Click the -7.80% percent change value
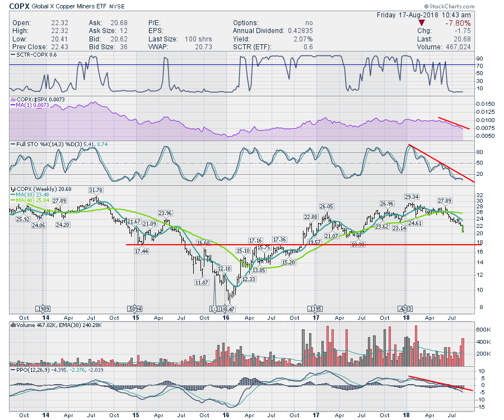The height and width of the screenshot is (420, 504). pos(458,23)
